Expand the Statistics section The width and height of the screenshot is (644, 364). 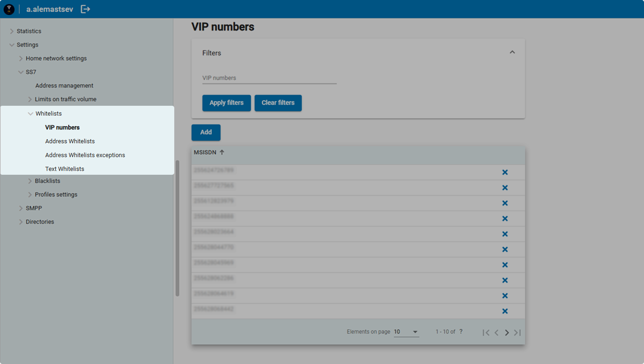(12, 31)
